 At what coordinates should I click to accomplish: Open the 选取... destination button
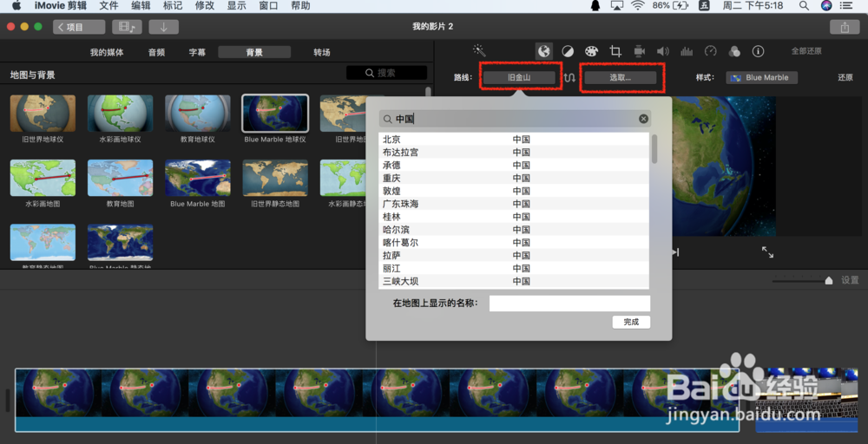tap(620, 77)
